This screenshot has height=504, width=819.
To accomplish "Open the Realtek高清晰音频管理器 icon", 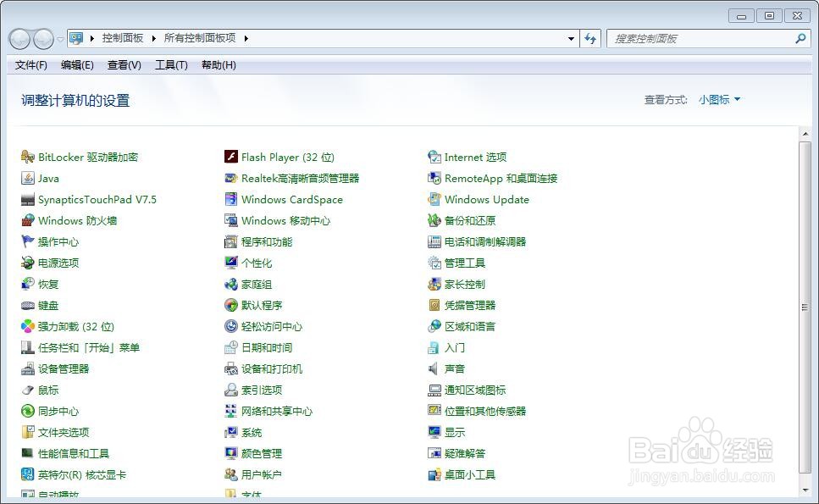I will tap(231, 178).
